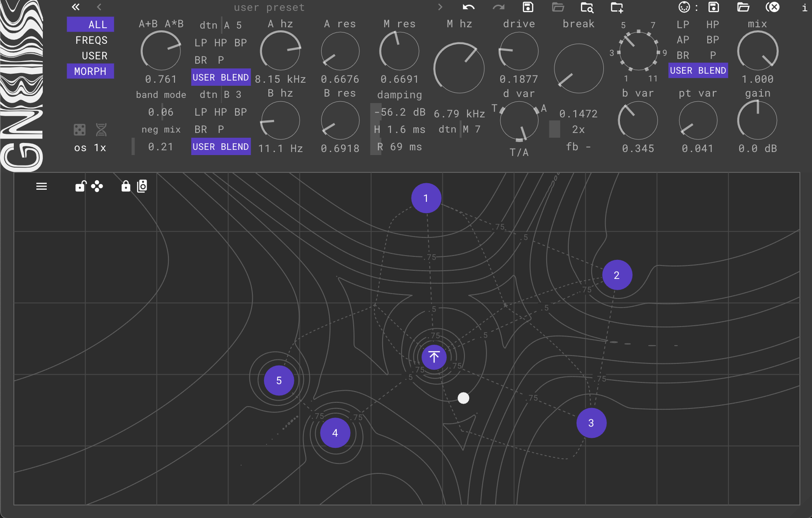Click the 'dtn M 7' detune selector
The height and width of the screenshot is (518, 812).
coord(460,129)
